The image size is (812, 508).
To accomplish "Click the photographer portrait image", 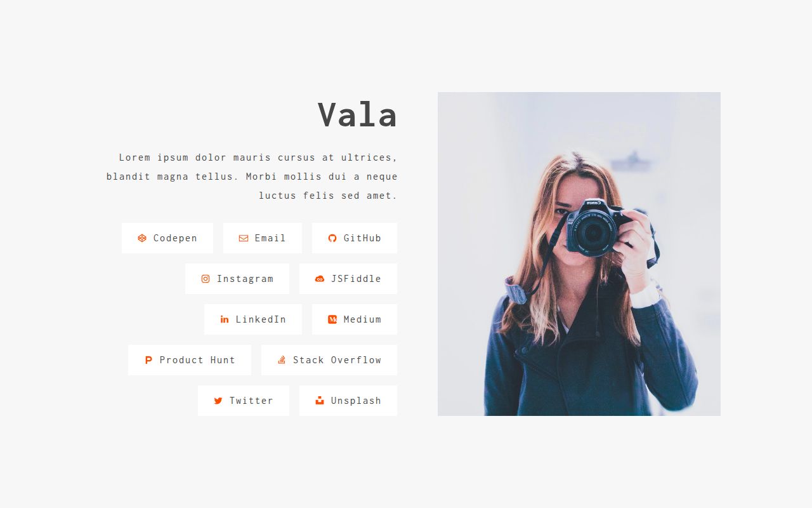I will [x=579, y=254].
